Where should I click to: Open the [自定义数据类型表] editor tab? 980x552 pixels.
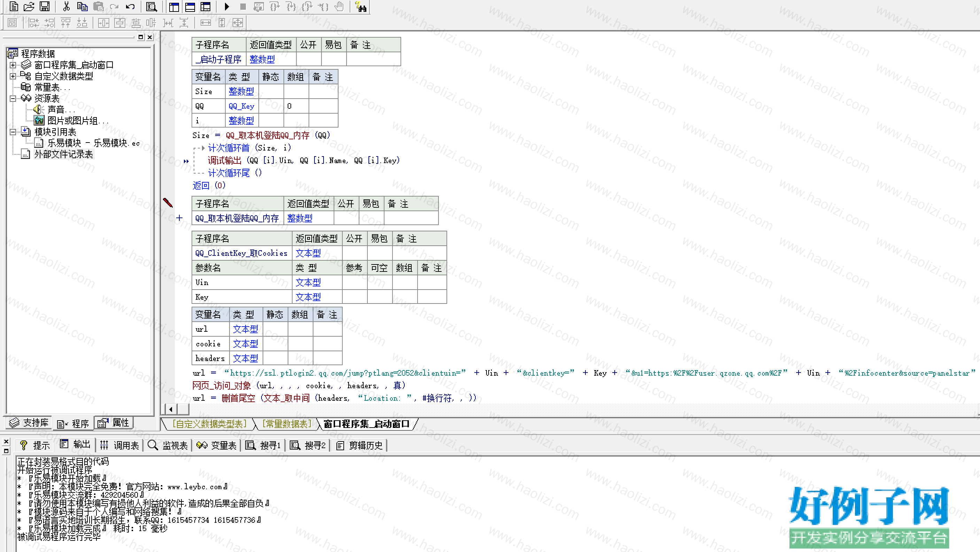[x=209, y=424]
